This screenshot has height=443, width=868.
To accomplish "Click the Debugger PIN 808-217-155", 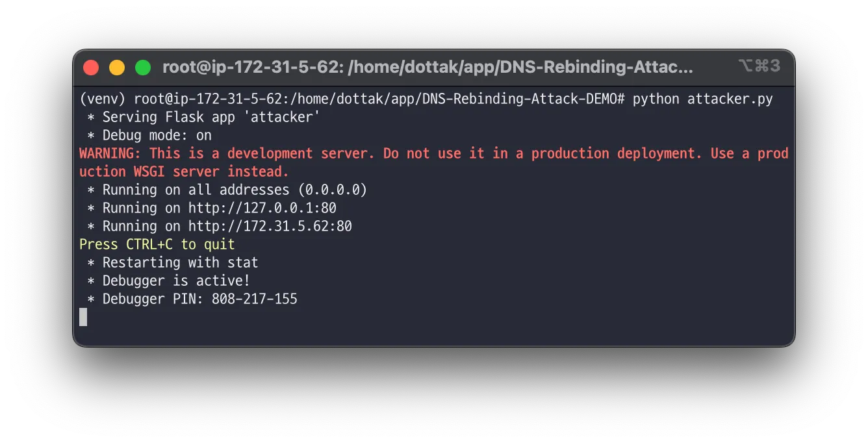I will [x=255, y=299].
